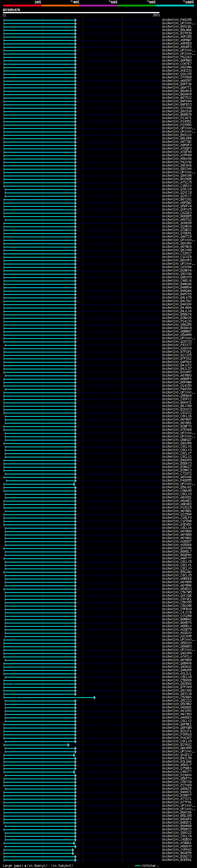This screenshot has height=868, width=197.
Task: Select hit UniRef100_B3TM39
Action: (177, 33)
